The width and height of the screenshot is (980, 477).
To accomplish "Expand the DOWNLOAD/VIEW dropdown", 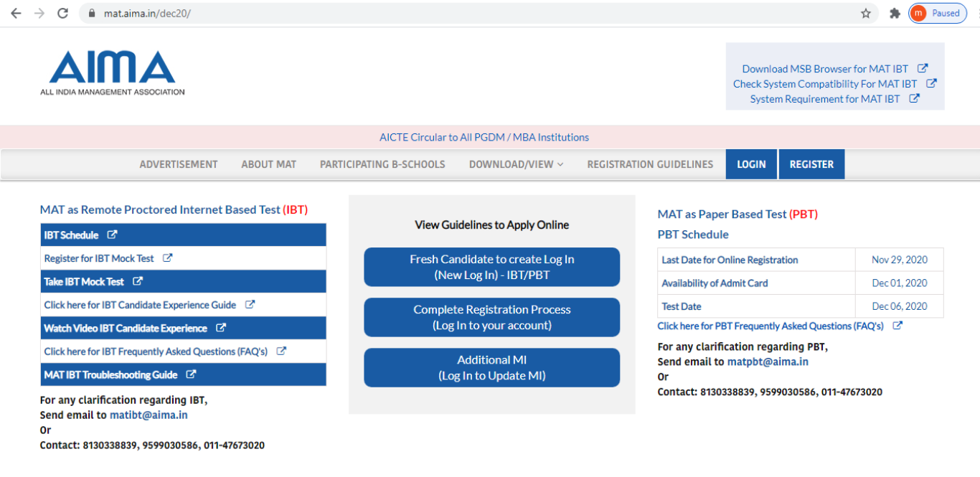I will [x=516, y=164].
